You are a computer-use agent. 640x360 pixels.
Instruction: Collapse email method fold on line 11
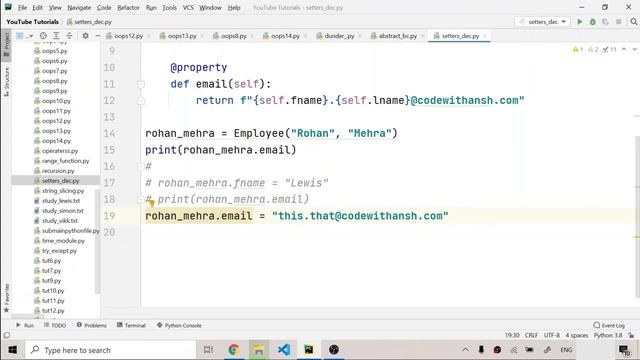point(141,84)
